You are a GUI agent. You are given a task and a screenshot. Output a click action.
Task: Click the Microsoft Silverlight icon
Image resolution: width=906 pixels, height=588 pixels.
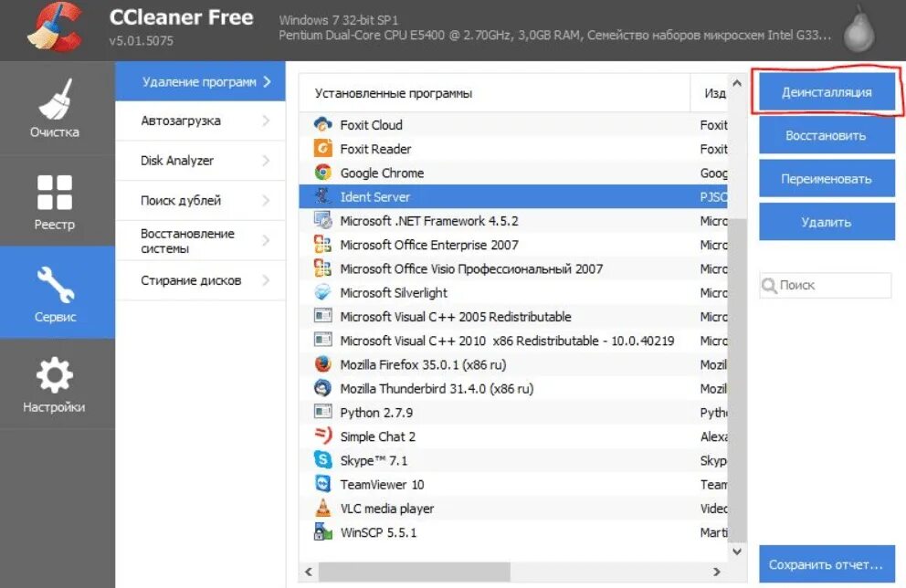tap(322, 292)
